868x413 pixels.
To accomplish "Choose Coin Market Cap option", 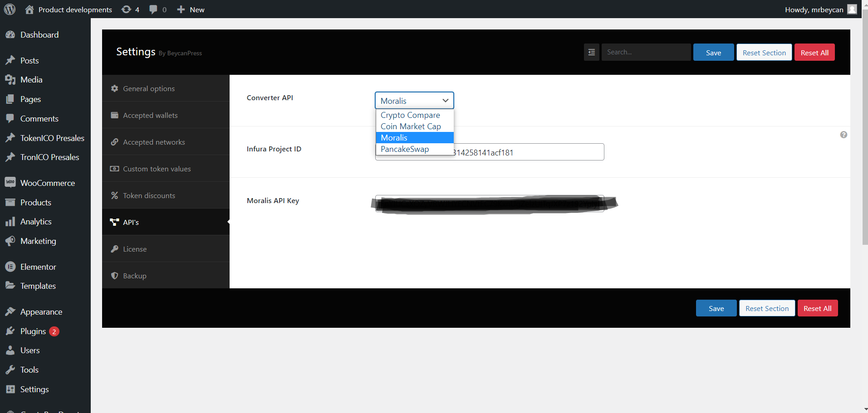I will click(x=414, y=126).
